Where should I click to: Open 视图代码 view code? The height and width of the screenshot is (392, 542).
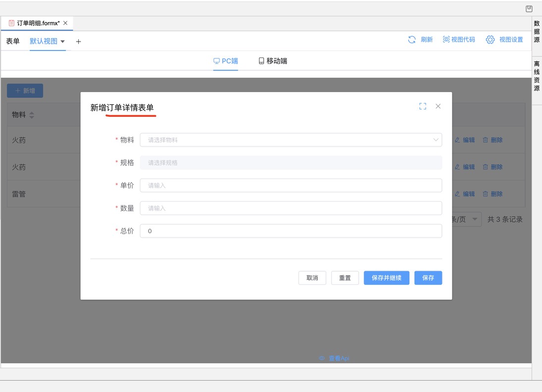(459, 40)
